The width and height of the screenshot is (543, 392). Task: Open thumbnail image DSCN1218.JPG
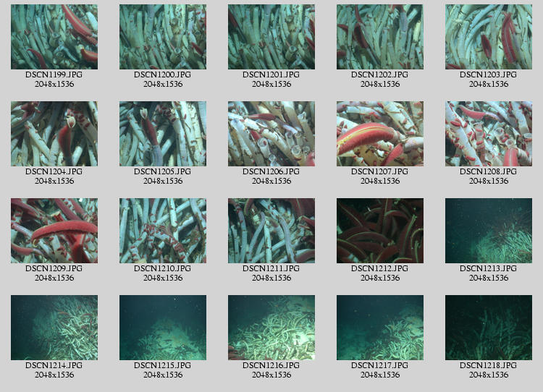click(x=489, y=328)
